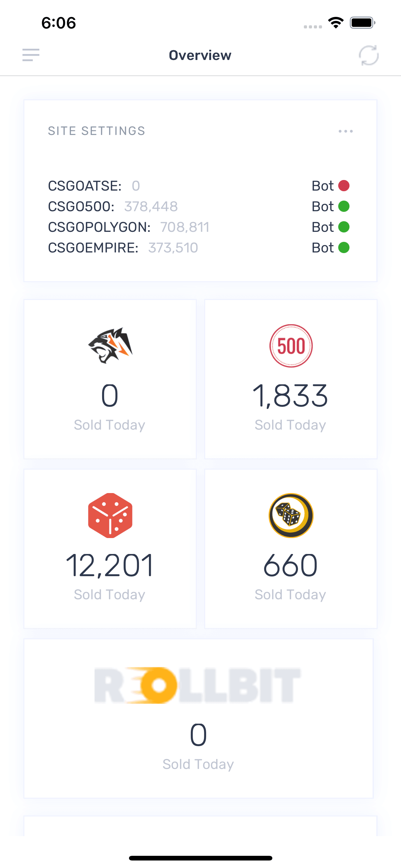Open the 12,201 Sold Today card
401x868 pixels.
click(x=110, y=549)
